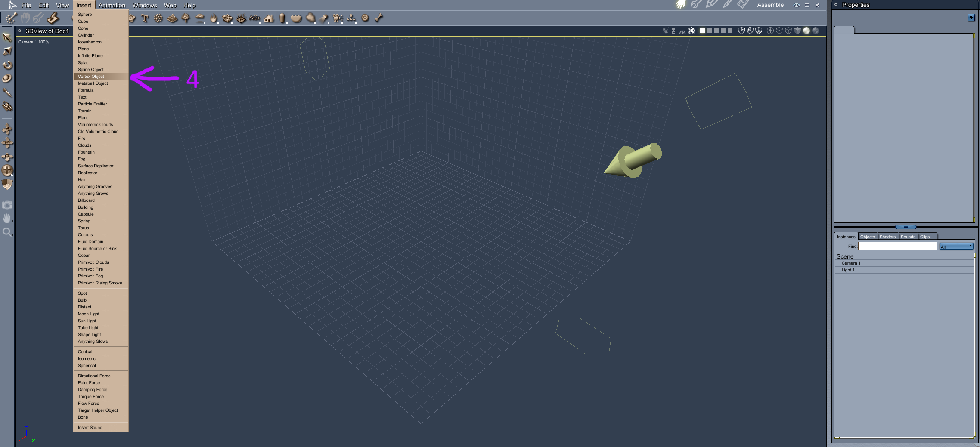
Task: Choose Metaball Object from Insert menu
Action: [101, 83]
